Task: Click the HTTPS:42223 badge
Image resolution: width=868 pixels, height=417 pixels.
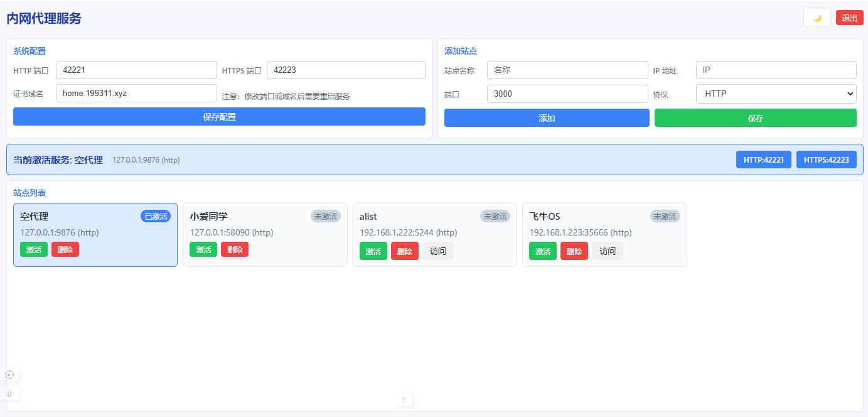Action: (x=826, y=160)
